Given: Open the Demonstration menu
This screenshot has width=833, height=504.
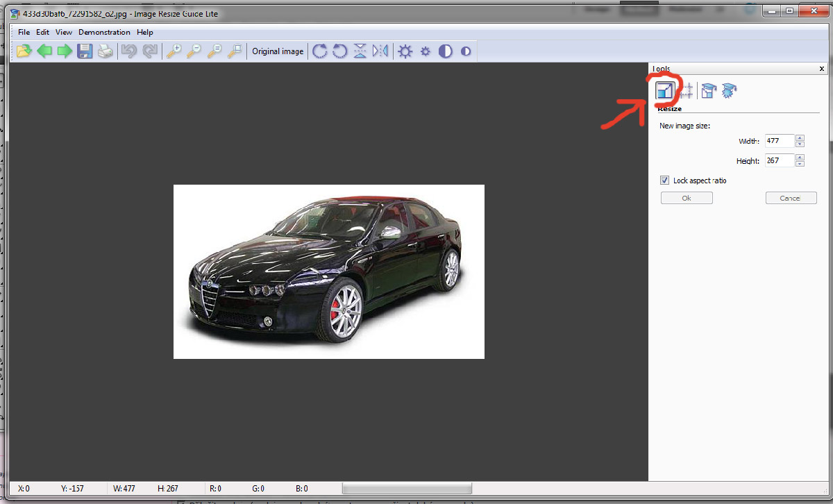Looking at the screenshot, I should 104,32.
